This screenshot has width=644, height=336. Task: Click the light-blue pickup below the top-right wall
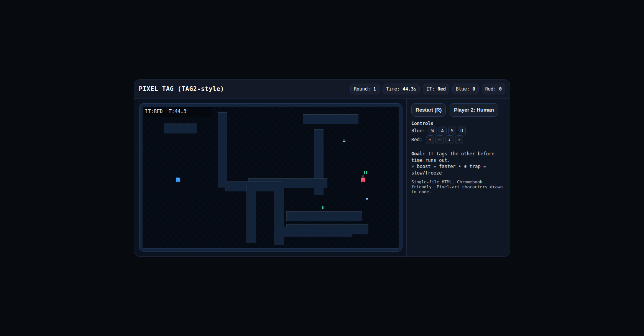pyautogui.click(x=344, y=141)
